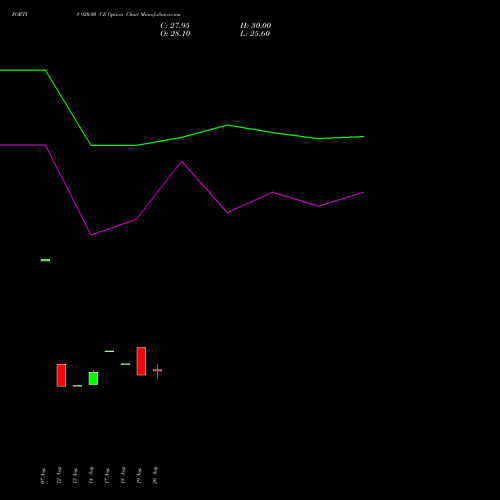Select the flat green candle for 17 Aug
The image size is (500, 500).
pos(109,351)
